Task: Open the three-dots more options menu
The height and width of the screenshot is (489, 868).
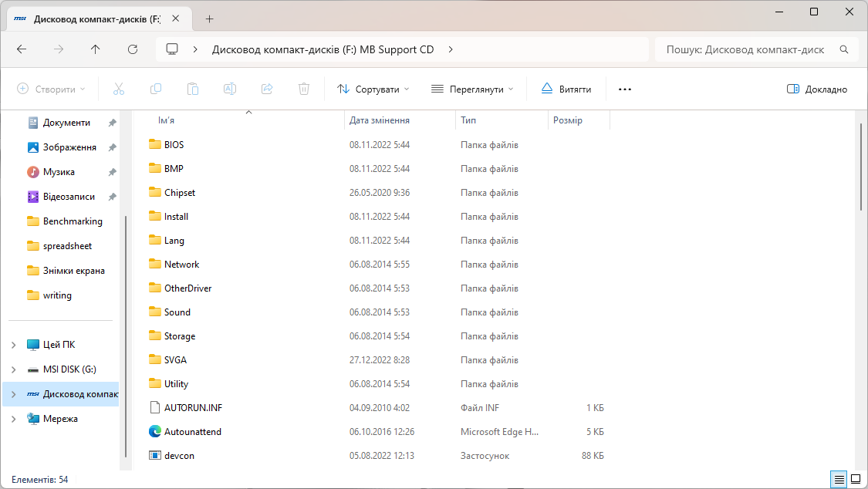Action: [625, 89]
